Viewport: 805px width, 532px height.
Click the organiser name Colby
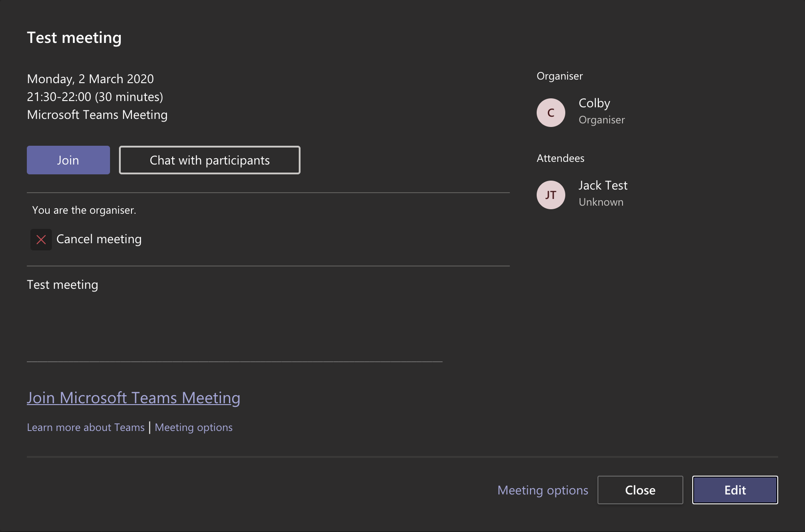coord(594,103)
